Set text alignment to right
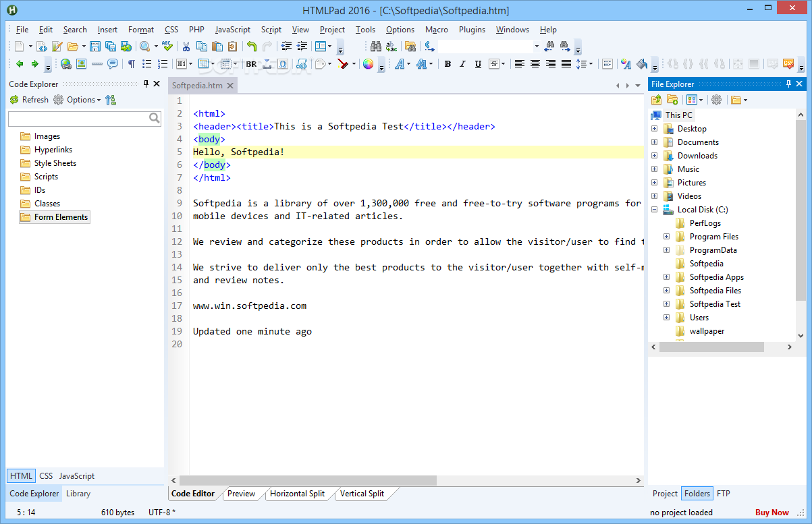This screenshot has height=524, width=812. pyautogui.click(x=551, y=64)
